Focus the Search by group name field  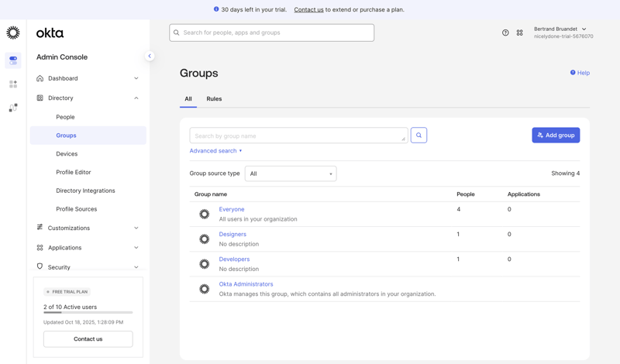298,136
